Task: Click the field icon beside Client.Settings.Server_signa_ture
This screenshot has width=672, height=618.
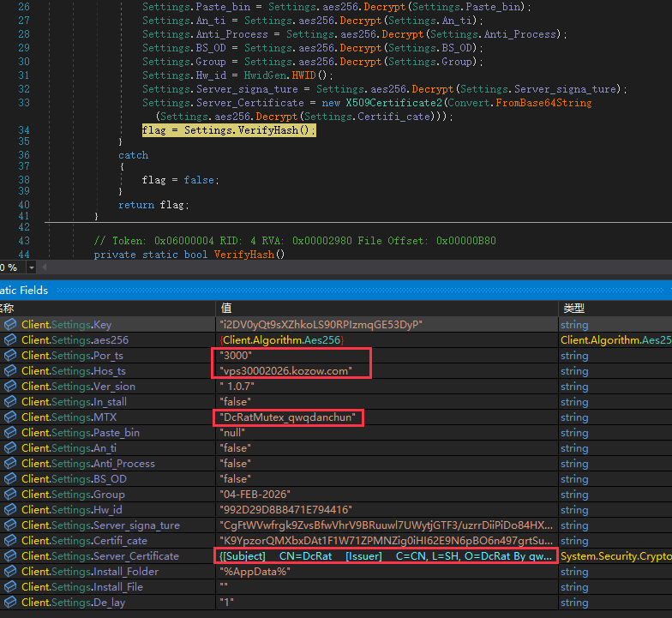Action: pos(10,525)
